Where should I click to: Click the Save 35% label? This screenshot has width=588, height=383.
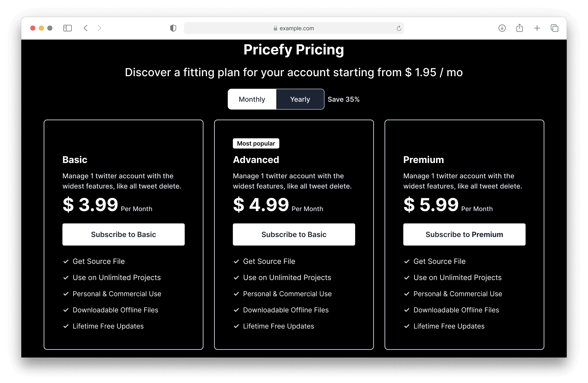click(343, 99)
